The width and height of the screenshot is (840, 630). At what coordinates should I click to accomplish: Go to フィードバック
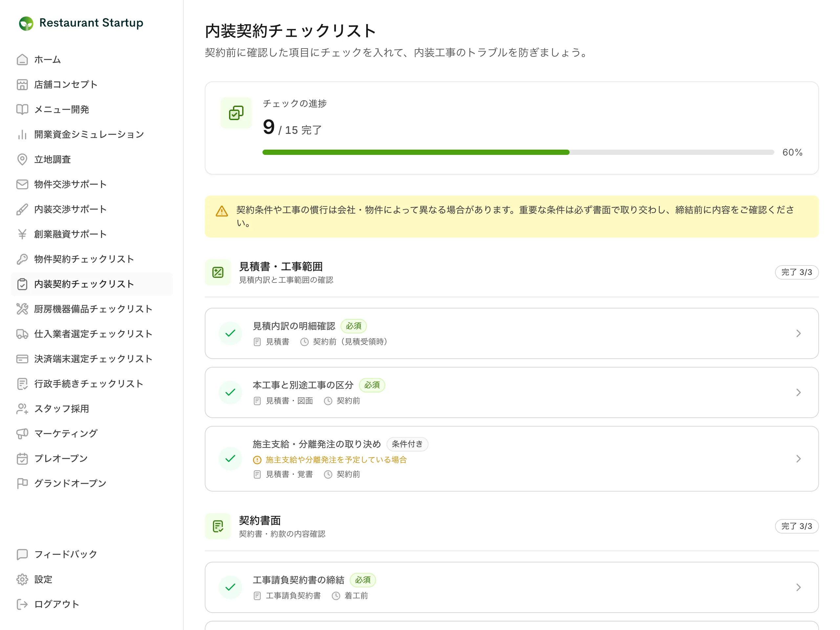92,555
